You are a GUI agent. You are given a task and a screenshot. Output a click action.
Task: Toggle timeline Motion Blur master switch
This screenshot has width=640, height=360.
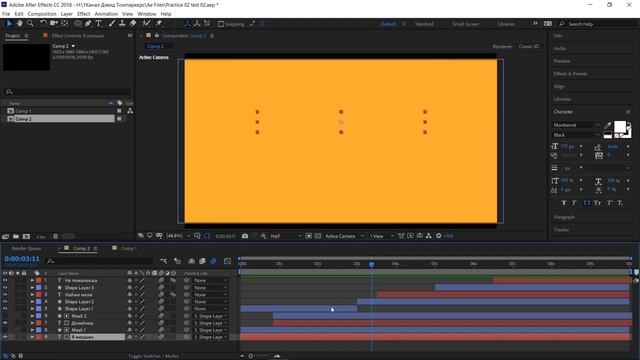point(213,261)
